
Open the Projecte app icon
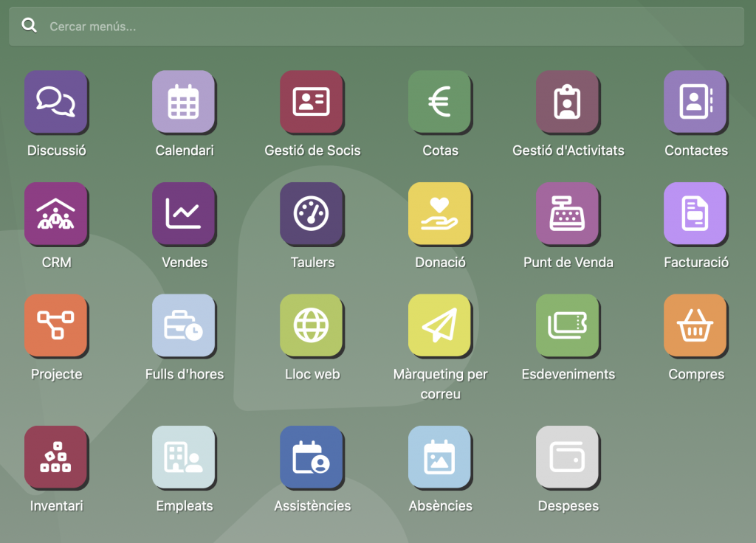click(56, 326)
